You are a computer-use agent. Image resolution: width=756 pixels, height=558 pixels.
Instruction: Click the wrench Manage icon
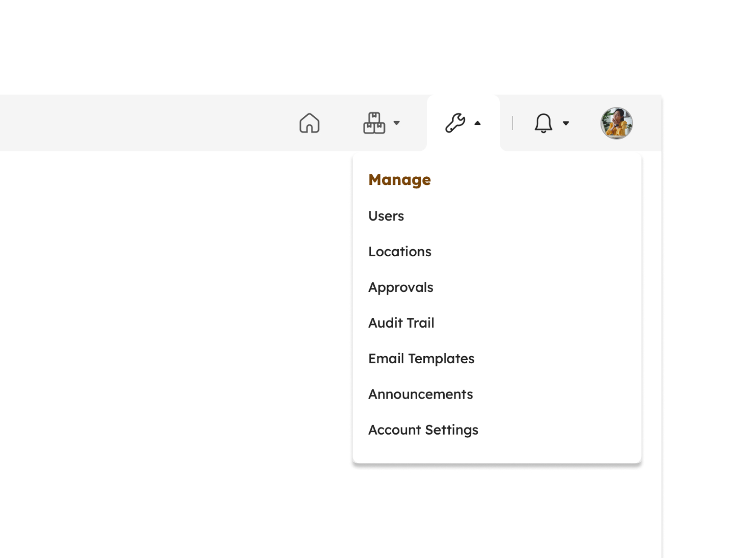[x=455, y=123]
